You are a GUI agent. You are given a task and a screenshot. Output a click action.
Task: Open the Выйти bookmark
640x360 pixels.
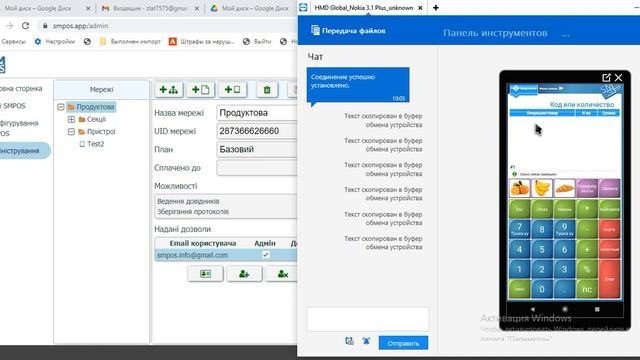257,42
